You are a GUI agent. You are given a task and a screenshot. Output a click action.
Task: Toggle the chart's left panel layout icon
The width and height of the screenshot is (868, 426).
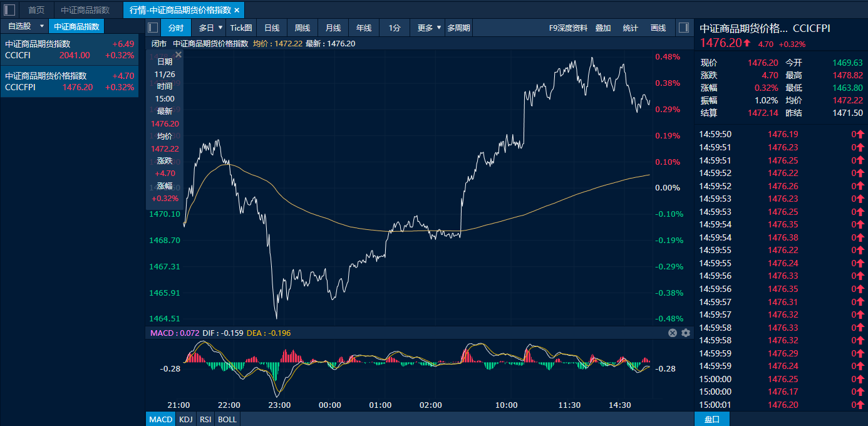click(x=153, y=28)
